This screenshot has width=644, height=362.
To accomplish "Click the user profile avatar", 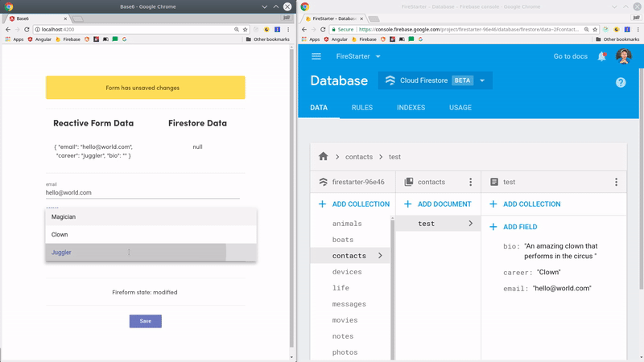I will point(623,56).
